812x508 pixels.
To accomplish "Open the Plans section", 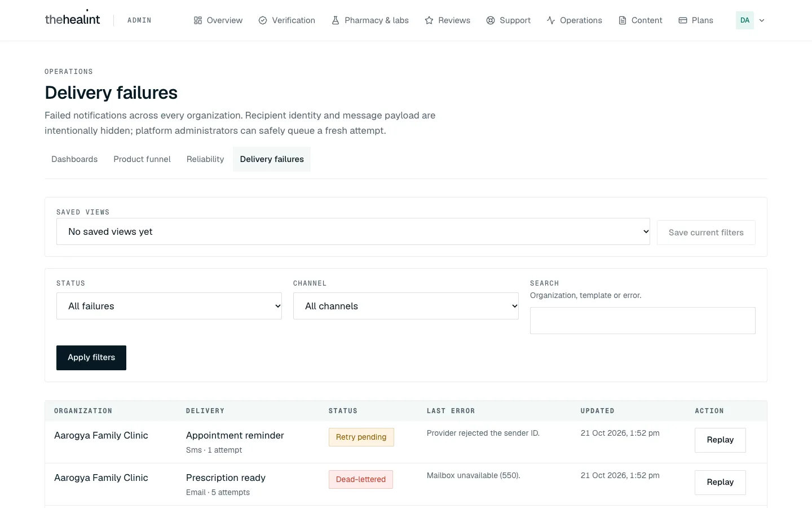I will point(696,20).
